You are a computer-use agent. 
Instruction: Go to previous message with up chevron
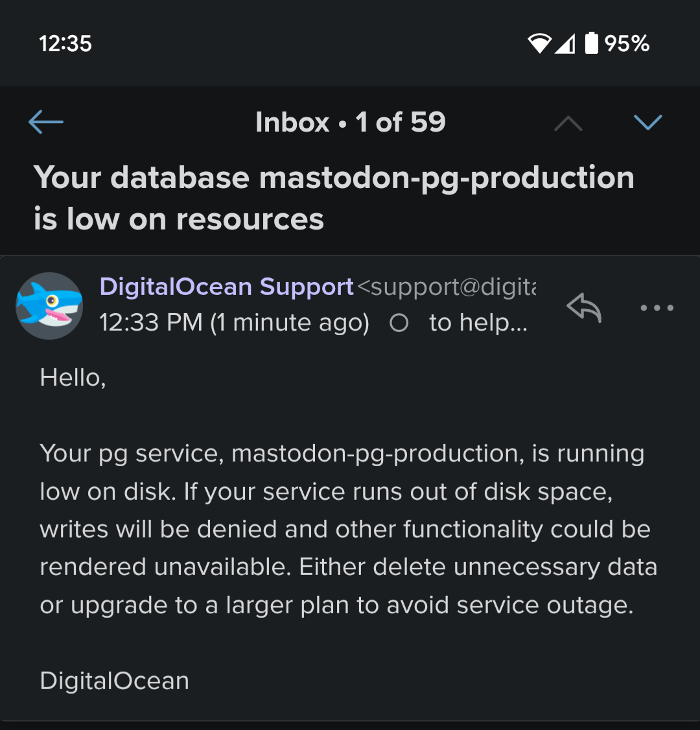pos(568,123)
